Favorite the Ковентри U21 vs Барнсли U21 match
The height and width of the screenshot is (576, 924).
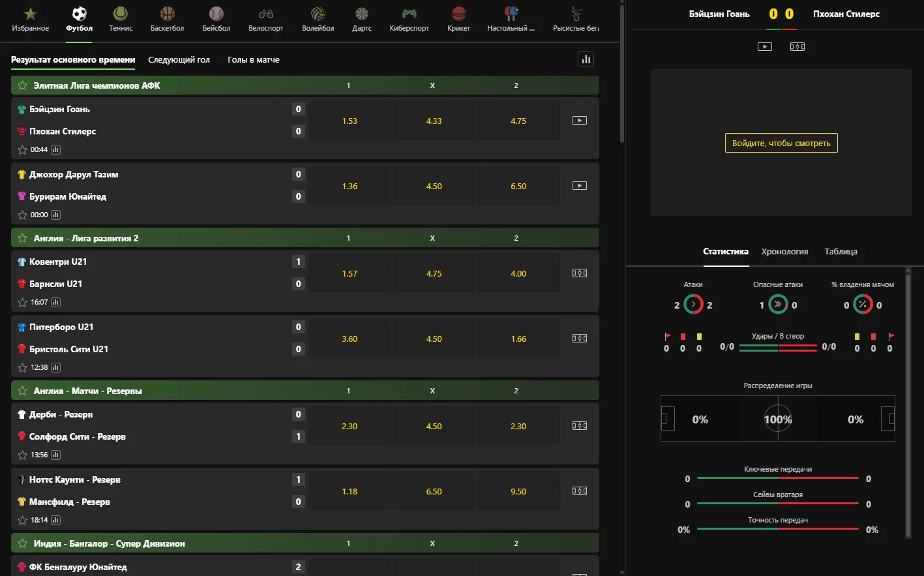pos(22,302)
